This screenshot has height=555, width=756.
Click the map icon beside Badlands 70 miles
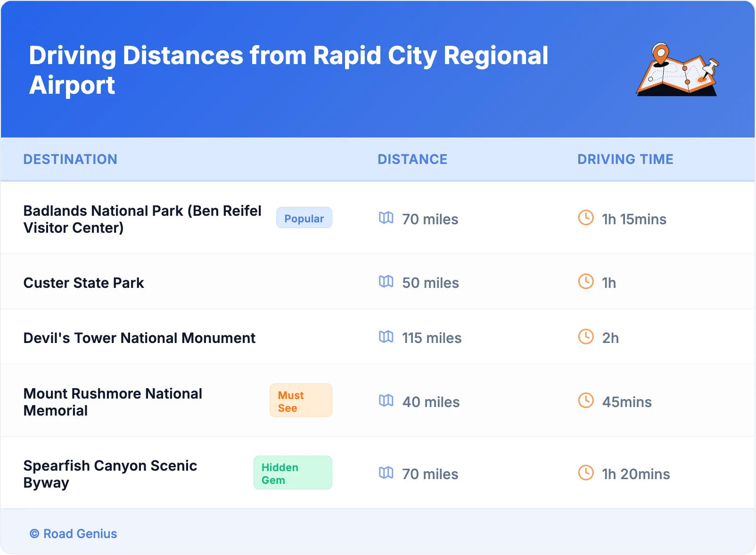(x=386, y=218)
